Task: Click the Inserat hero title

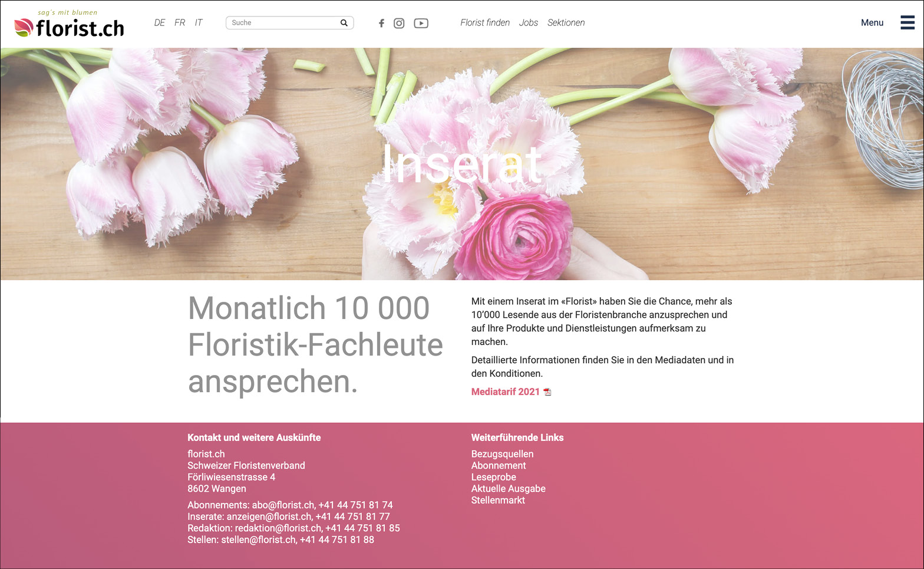Action: pyautogui.click(x=461, y=165)
